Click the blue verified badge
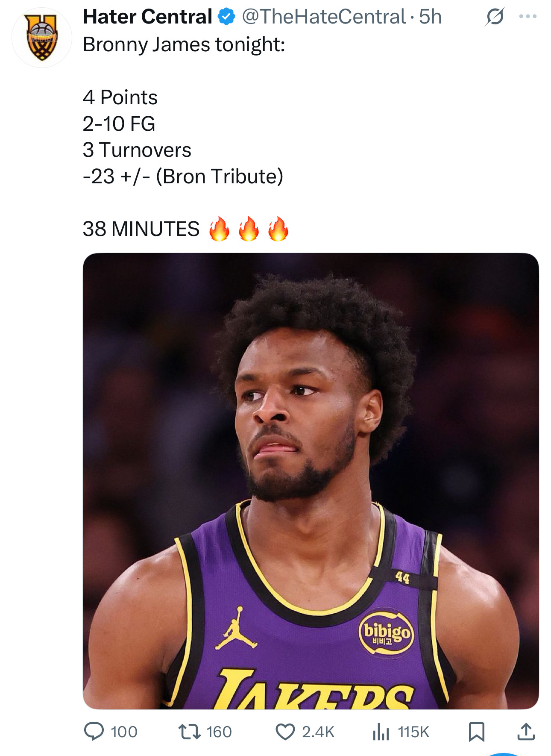Viewport: 551px width, 756px height. 226,17
